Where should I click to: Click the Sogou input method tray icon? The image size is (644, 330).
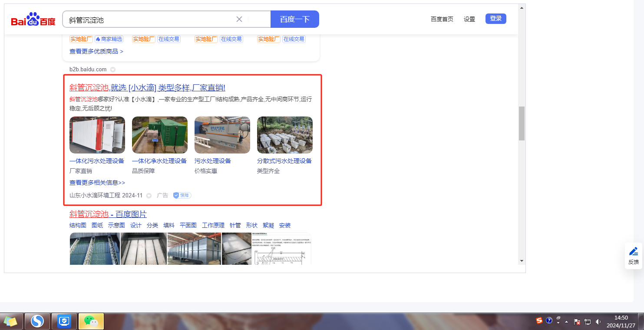tap(539, 321)
